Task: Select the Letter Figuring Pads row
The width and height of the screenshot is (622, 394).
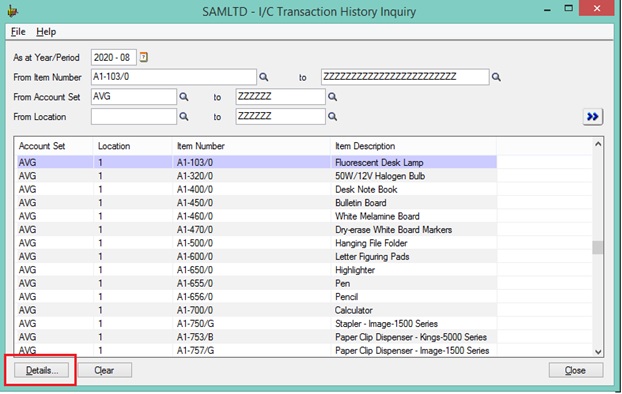Action: (x=257, y=257)
